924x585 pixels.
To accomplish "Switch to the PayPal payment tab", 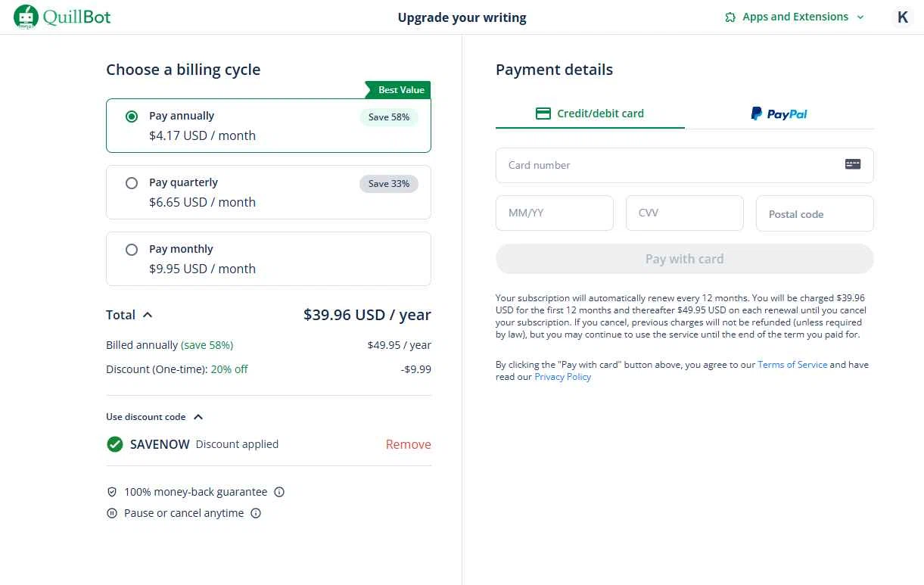I will point(779,114).
